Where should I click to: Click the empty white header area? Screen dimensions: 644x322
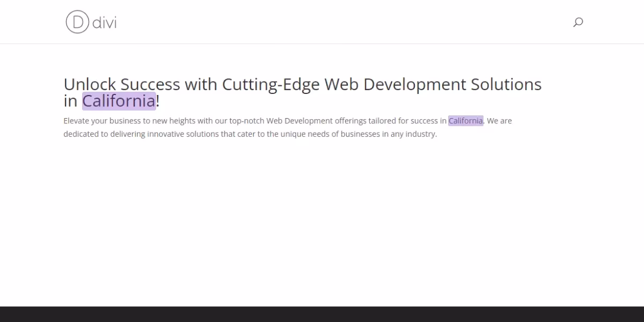pyautogui.click(x=343, y=22)
